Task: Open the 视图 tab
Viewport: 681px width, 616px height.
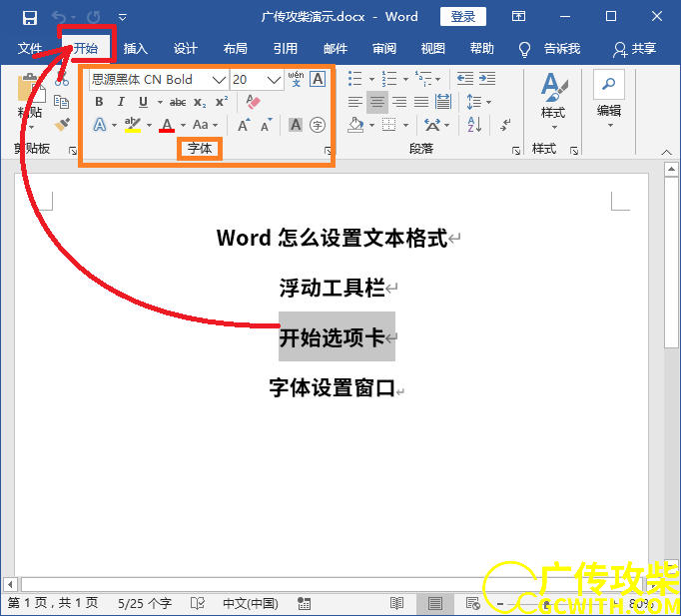Action: 433,48
